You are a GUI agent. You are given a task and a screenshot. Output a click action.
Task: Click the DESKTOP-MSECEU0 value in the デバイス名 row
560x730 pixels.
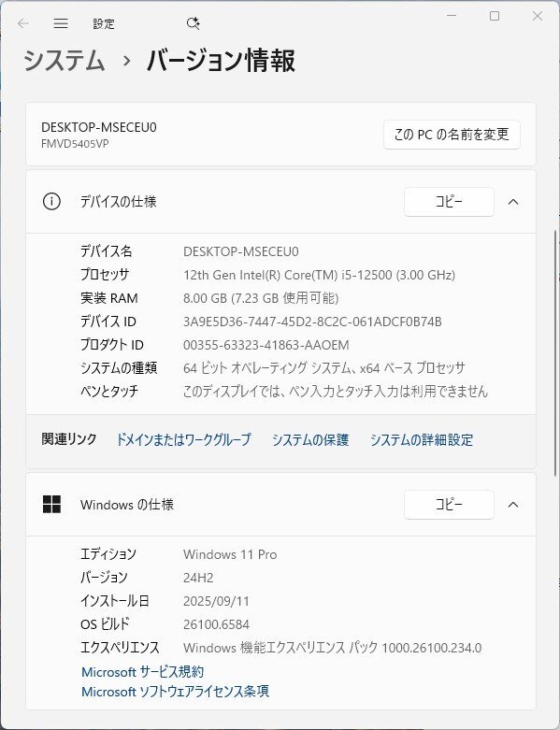coord(240,251)
